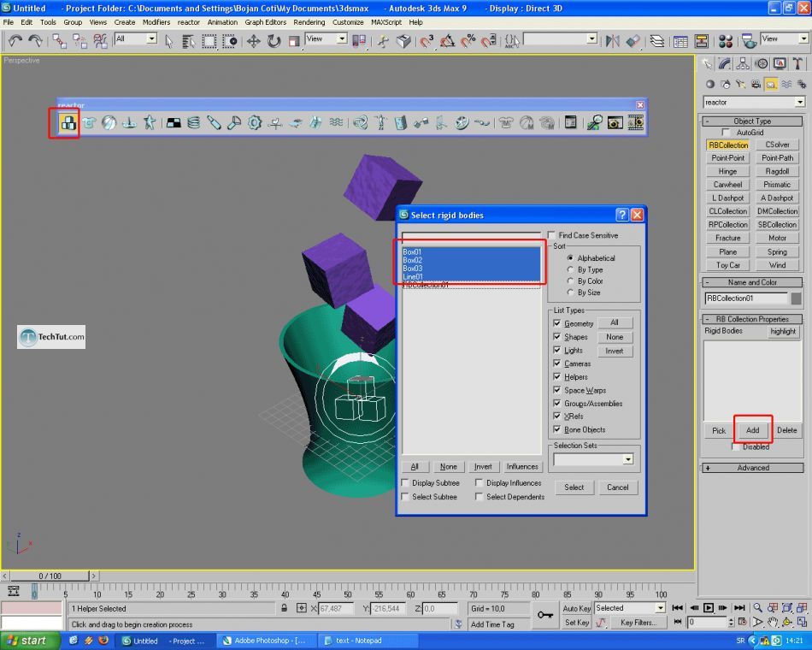Undo the last action
This screenshot has width=812, height=650.
(x=15, y=40)
